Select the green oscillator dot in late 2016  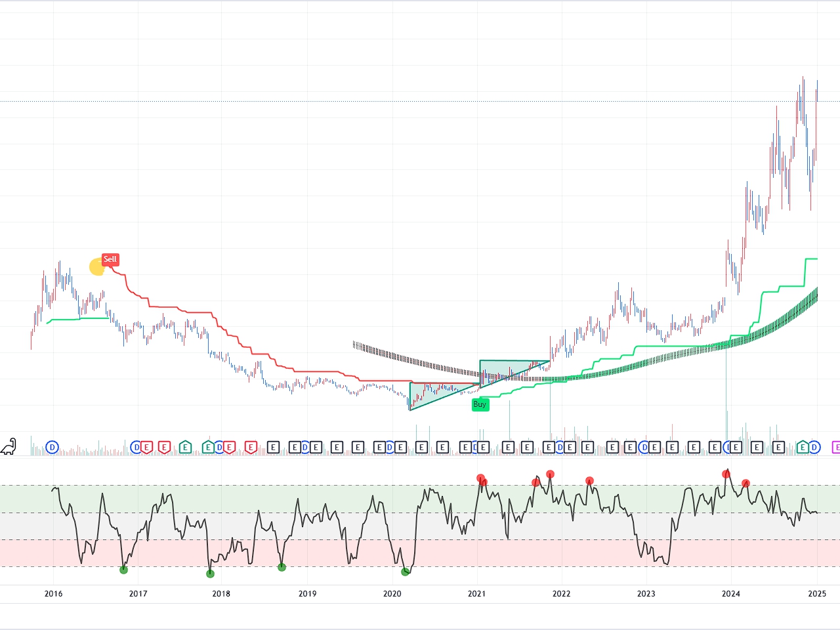(124, 570)
